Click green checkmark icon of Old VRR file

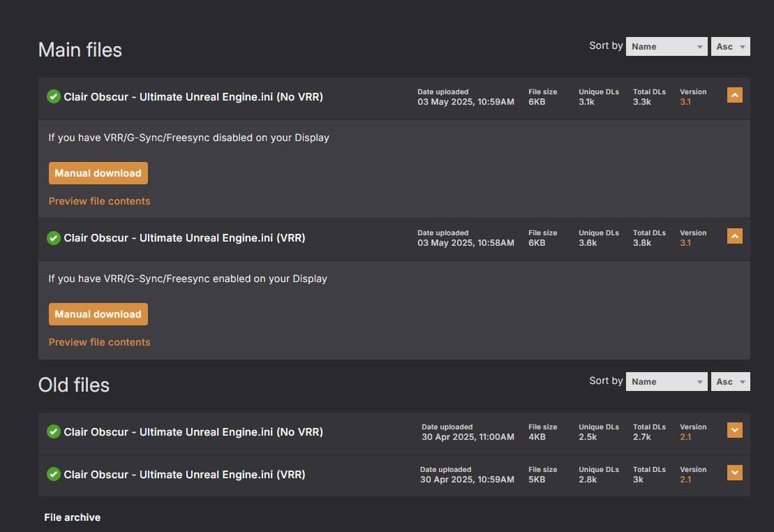pos(53,474)
